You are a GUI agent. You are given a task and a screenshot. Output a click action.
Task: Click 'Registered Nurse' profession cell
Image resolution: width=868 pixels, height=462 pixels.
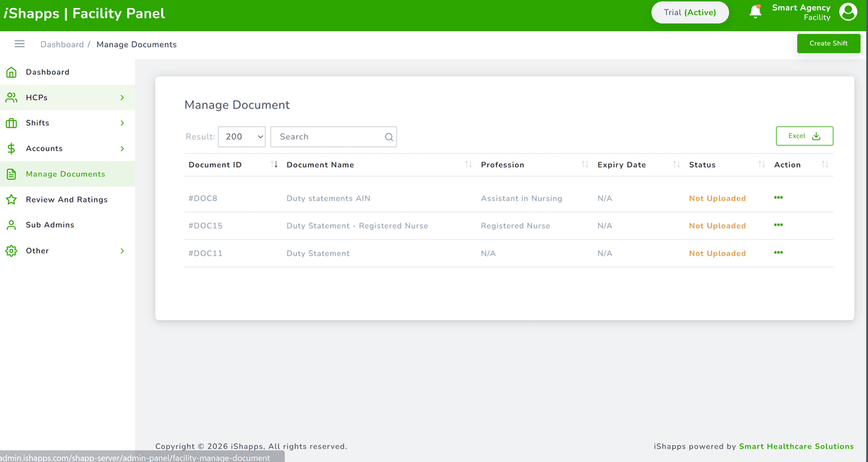[516, 226]
